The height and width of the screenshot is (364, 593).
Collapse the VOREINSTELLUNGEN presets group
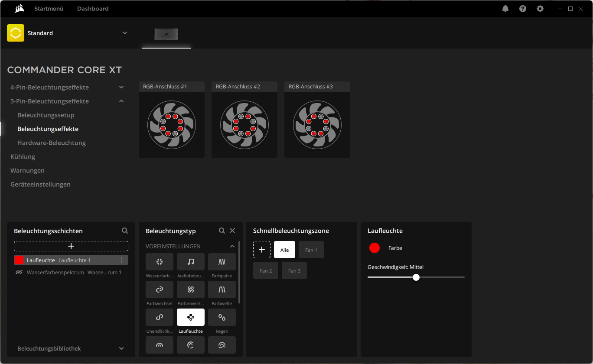pyautogui.click(x=232, y=246)
